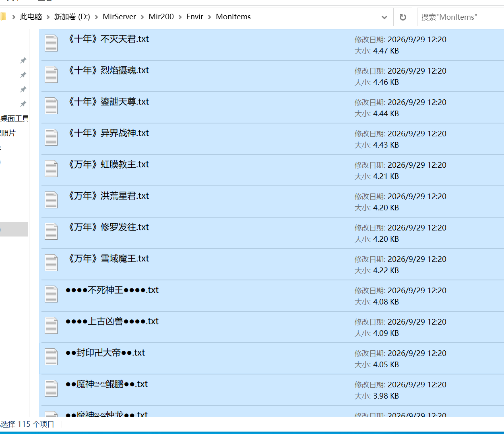Click file name ●●●●不死神王●●●●.txt
504x434 pixels.
(x=112, y=290)
